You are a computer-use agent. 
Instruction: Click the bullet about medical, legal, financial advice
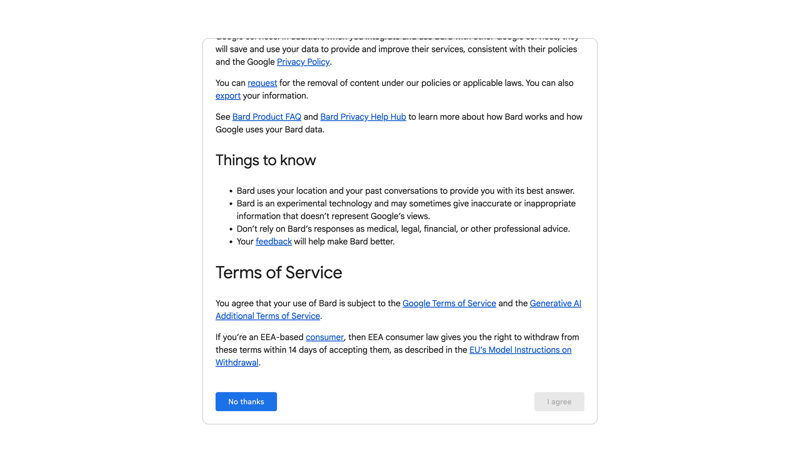tap(403, 229)
